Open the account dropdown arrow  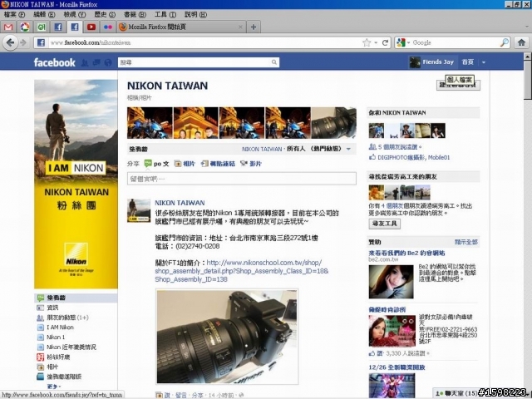(484, 62)
